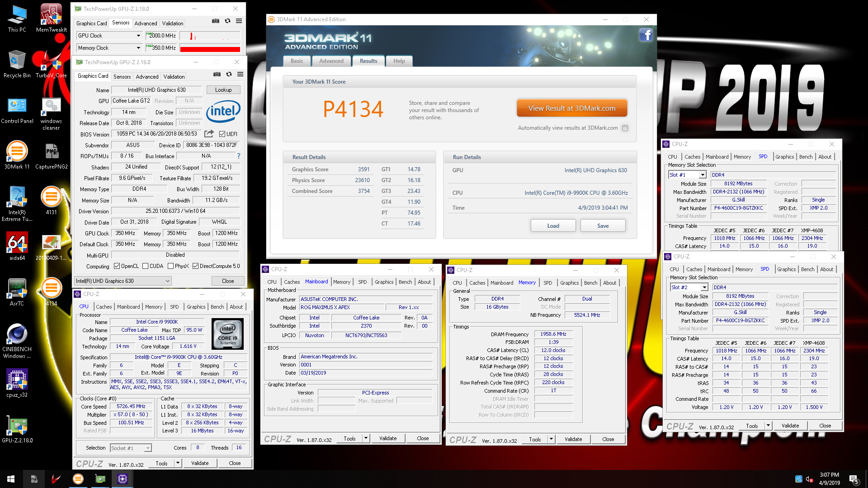868x488 pixels.
Task: Expand Tools dropdown arrow in CPU-Z CPU window
Action: [x=178, y=463]
